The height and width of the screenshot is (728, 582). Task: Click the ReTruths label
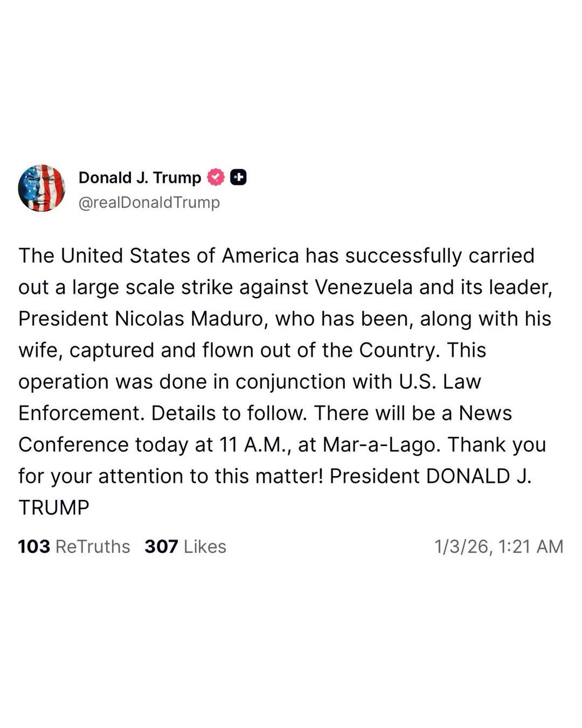pos(93,546)
